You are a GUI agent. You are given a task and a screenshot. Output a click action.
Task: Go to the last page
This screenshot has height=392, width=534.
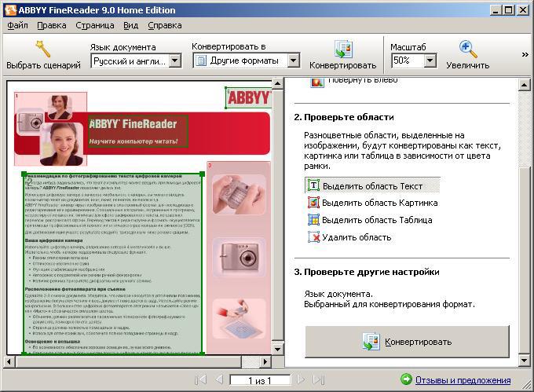coord(318,379)
